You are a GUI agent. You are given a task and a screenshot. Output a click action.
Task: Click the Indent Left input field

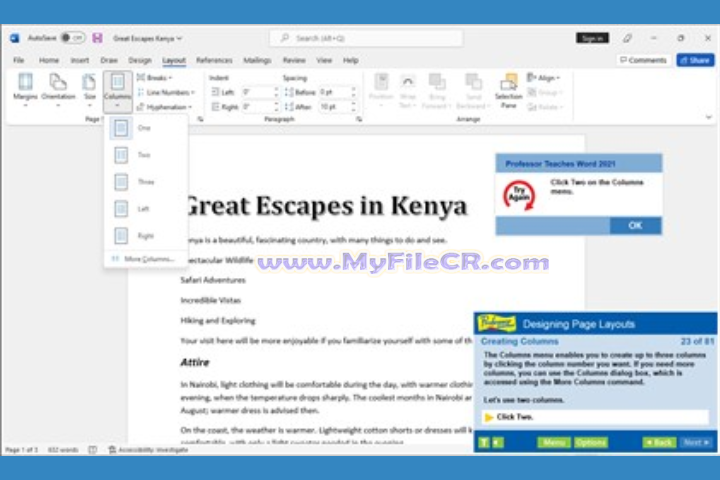(x=258, y=92)
